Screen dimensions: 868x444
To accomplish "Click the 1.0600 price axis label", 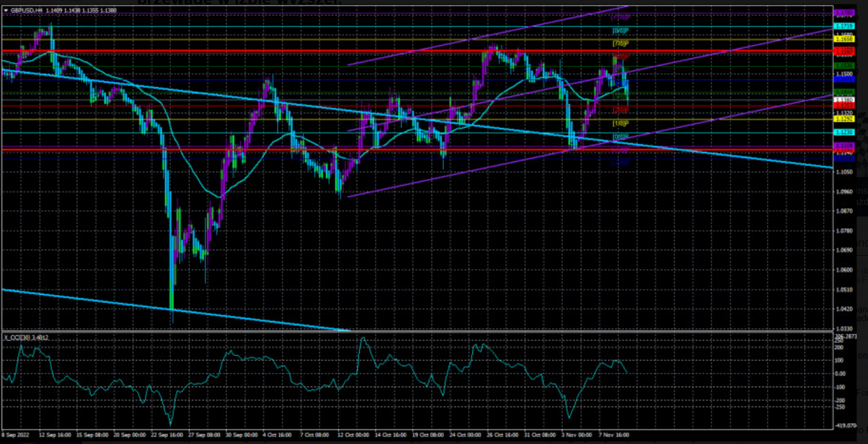I will pyautogui.click(x=844, y=270).
